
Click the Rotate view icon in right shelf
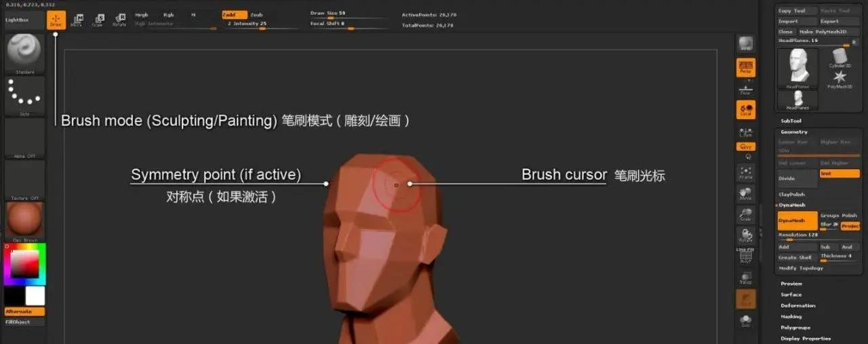click(746, 236)
